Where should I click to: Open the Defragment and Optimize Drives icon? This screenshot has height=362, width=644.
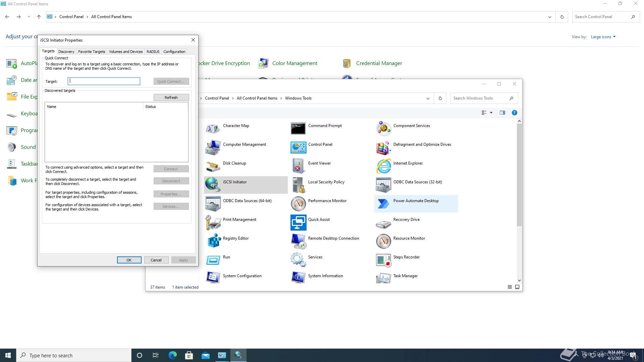click(x=383, y=147)
